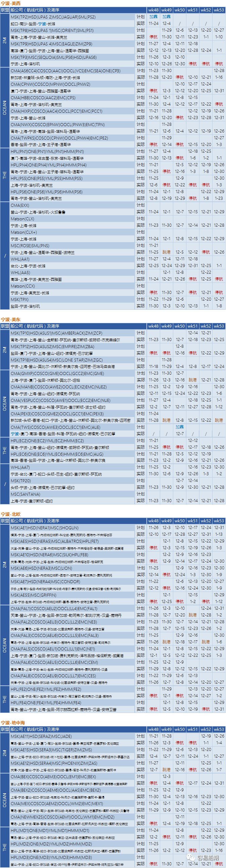This screenshot has height=868, width=226.
Task: Select the WHL(AA7) service name
Action: point(20,467)
